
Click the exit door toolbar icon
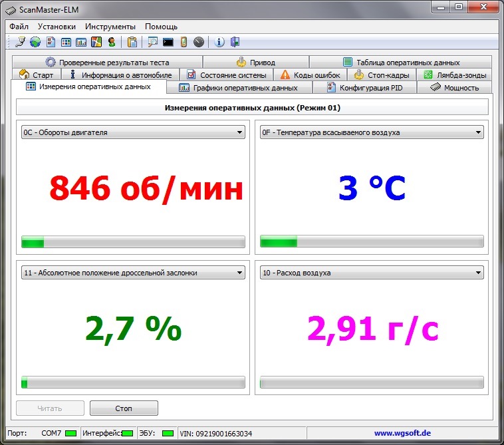pyautogui.click(x=235, y=42)
